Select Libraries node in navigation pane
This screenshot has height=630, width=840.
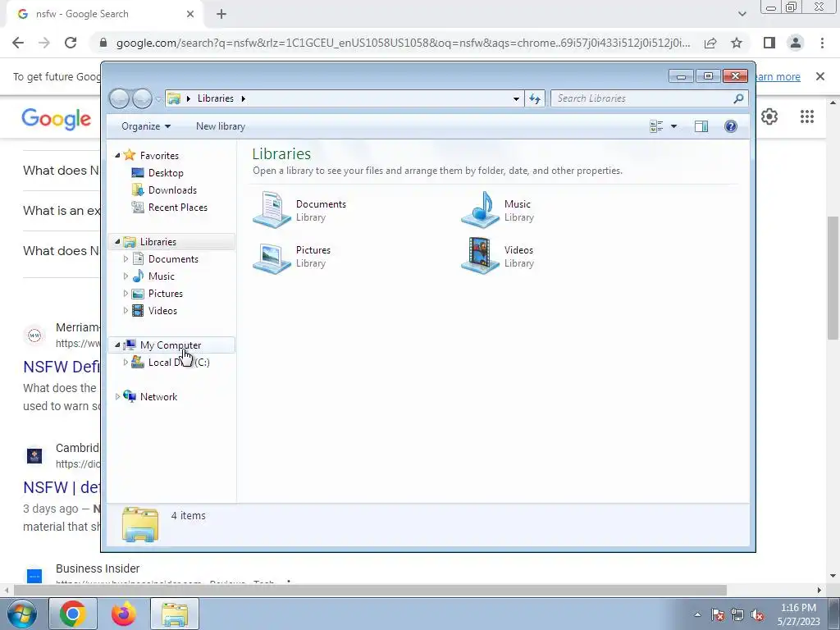158,242
